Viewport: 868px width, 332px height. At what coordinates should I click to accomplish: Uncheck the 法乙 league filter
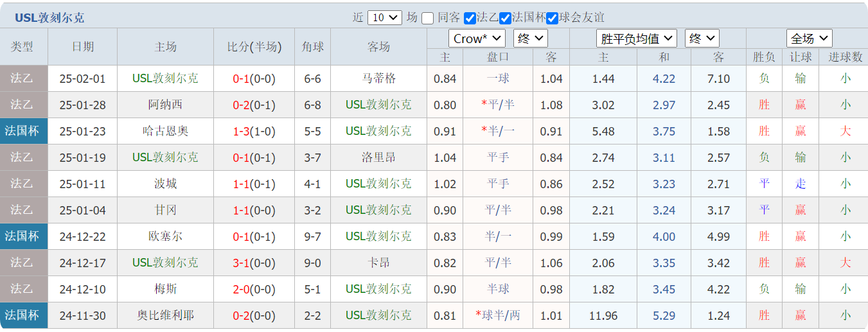pyautogui.click(x=470, y=18)
